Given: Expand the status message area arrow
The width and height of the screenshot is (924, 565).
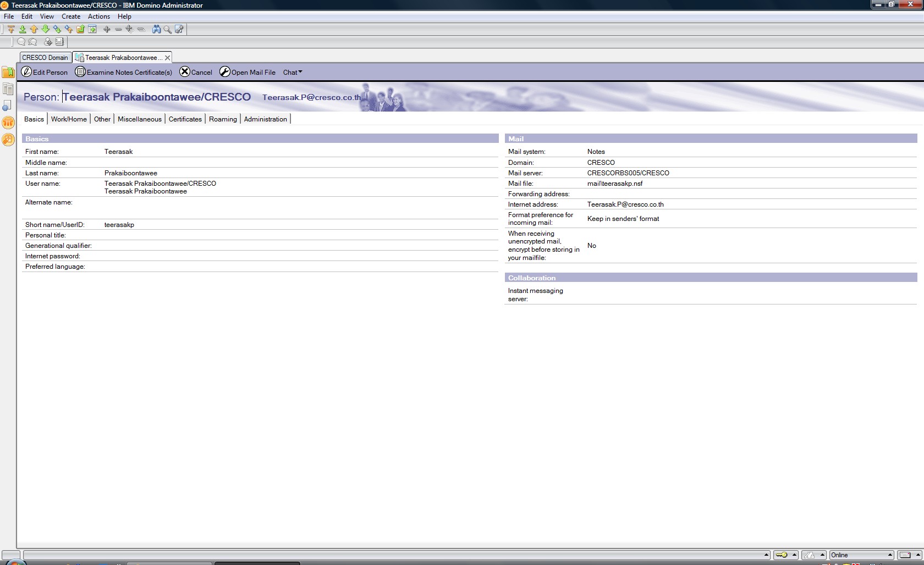Looking at the screenshot, I should tap(767, 555).
